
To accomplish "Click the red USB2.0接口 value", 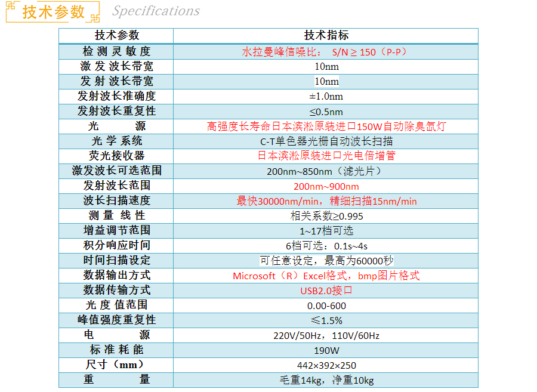I will (x=326, y=291).
